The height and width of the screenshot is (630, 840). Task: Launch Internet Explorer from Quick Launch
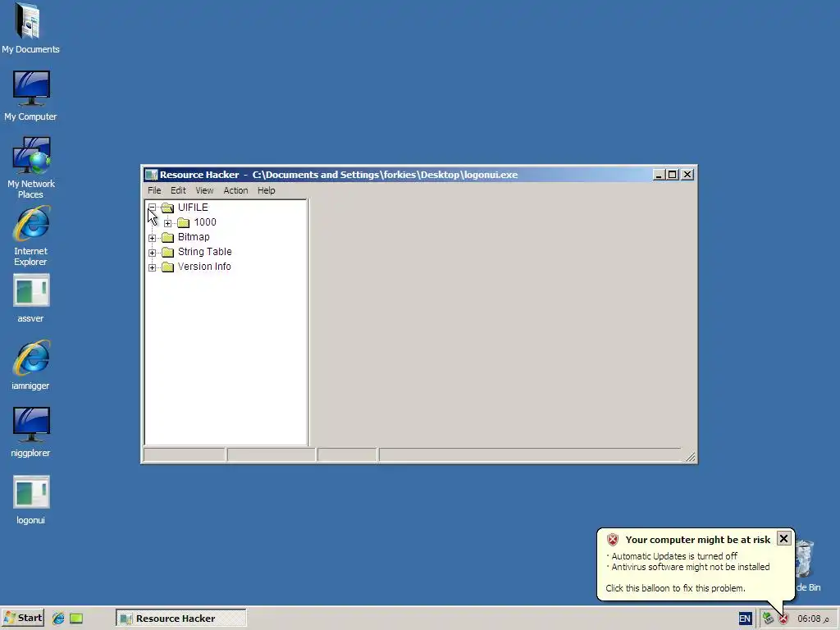coord(58,619)
